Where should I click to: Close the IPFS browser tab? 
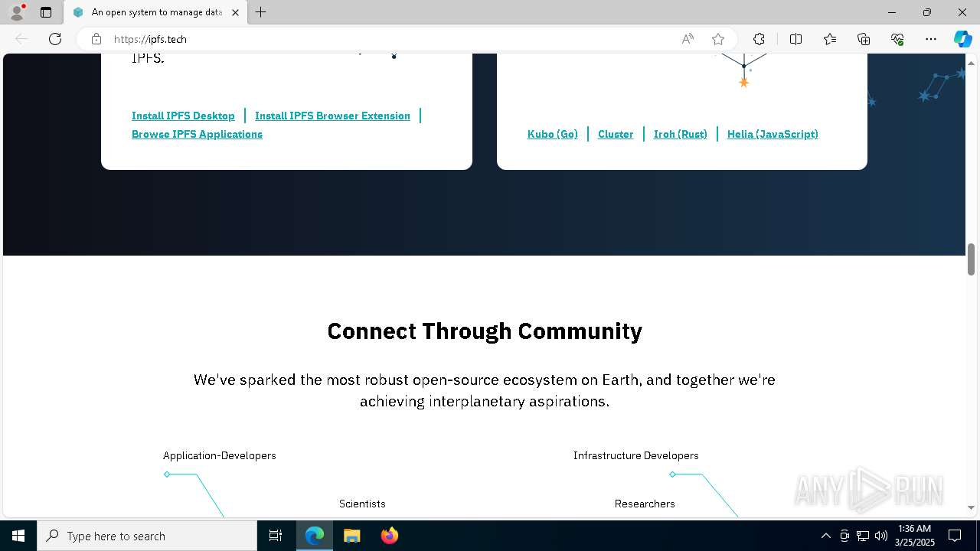point(235,12)
